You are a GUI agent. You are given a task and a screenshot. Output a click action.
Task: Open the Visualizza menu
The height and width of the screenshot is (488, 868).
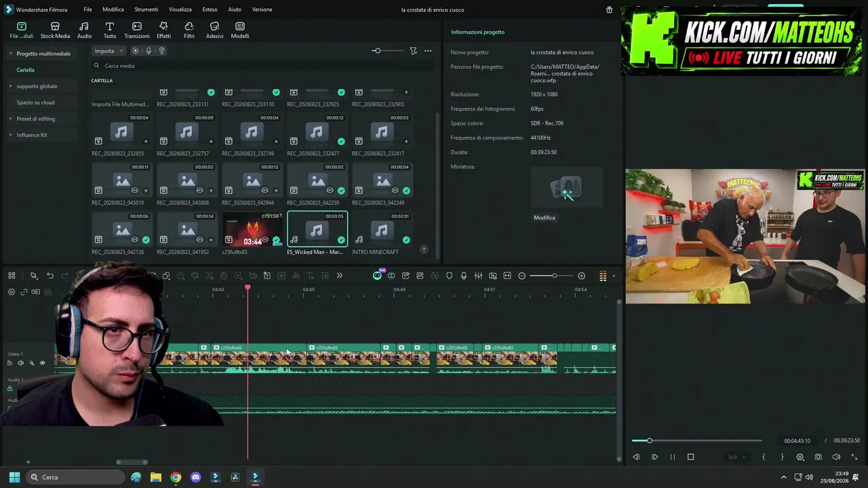coord(180,9)
